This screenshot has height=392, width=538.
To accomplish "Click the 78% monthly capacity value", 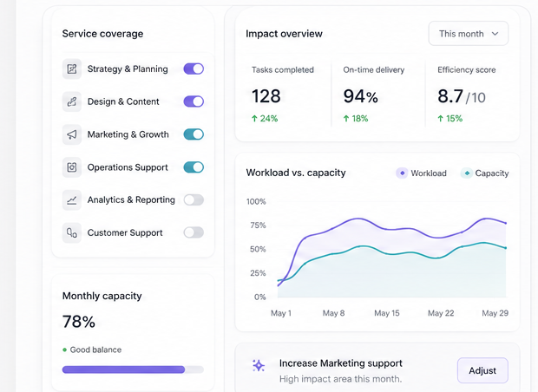I will point(79,322).
